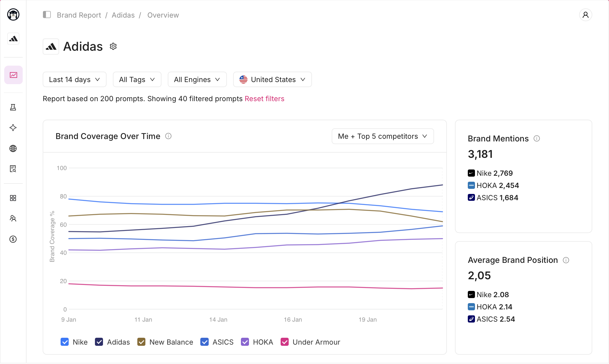This screenshot has height=364, width=609.
Task: Select the flask experiments sidebar icon
Action: [13, 107]
